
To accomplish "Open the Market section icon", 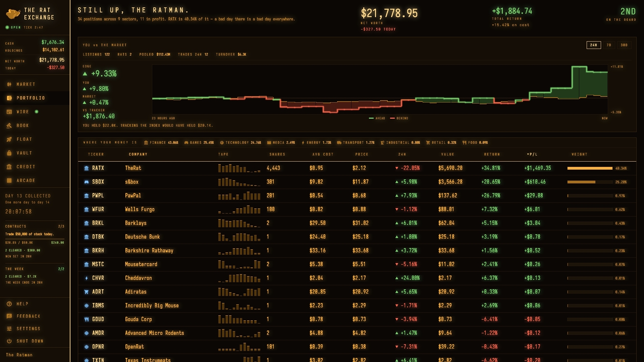I will 9,84.
